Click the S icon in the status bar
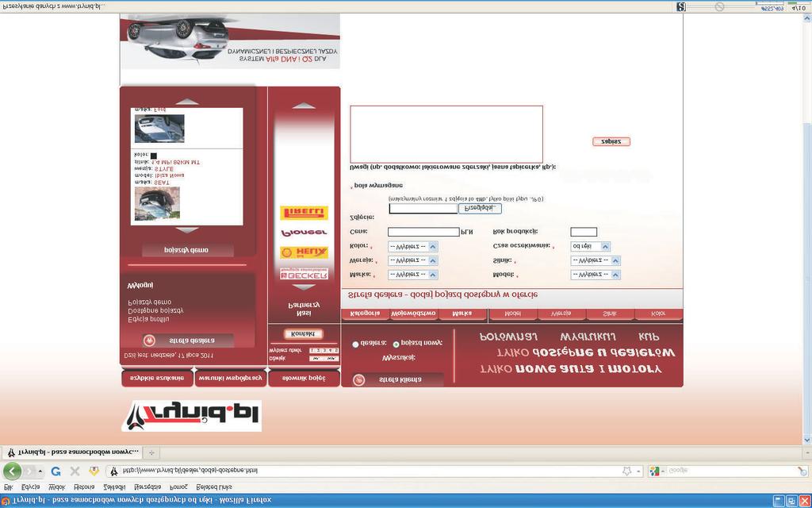This screenshot has height=508, width=812. coord(681,6)
